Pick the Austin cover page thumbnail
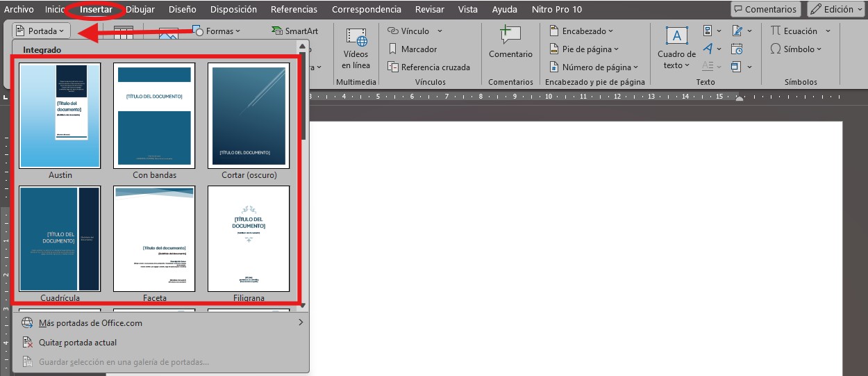The height and width of the screenshot is (376, 868). coord(60,115)
